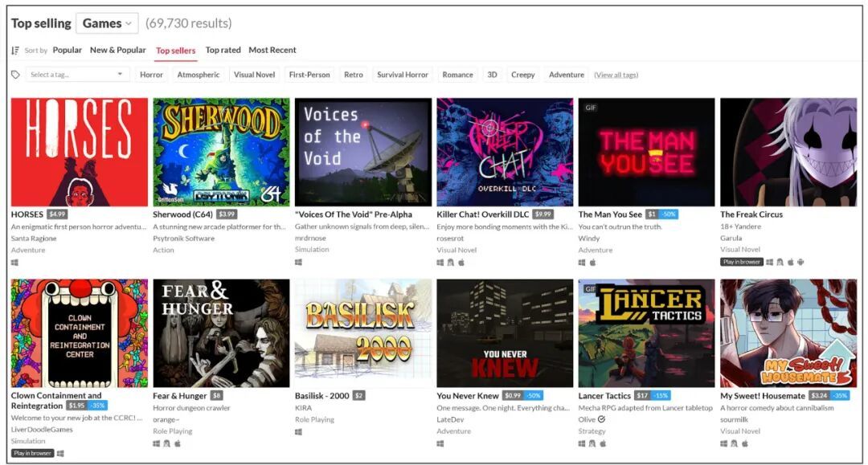Filter by the Survival Horror tag
The width and height of the screenshot is (868, 465).
403,75
